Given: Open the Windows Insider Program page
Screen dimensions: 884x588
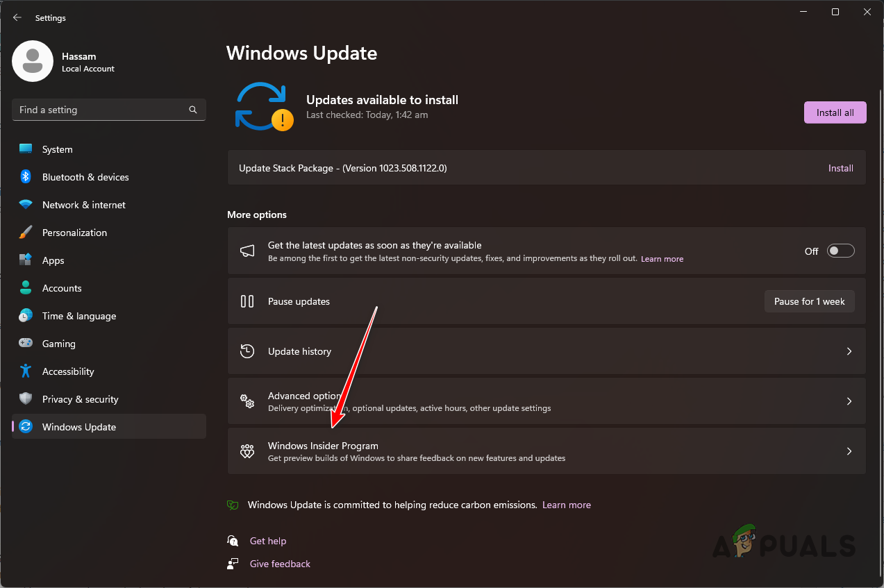Looking at the screenshot, I should 546,451.
